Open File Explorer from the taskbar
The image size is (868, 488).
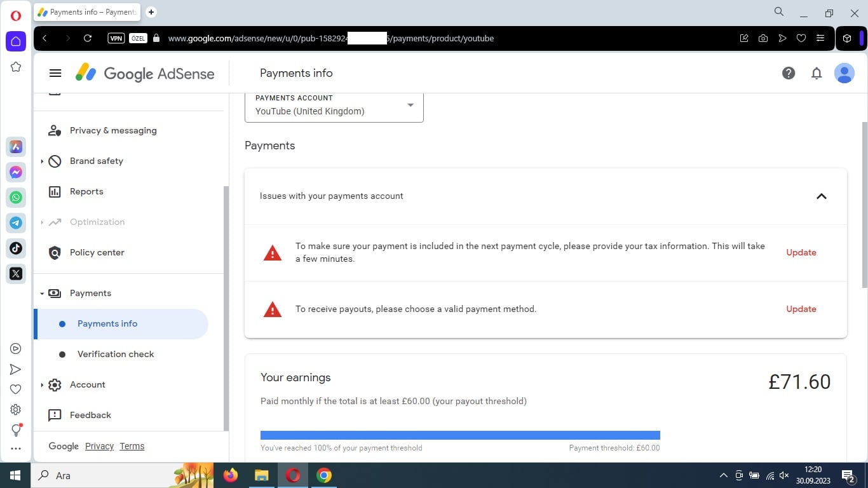coord(262,475)
